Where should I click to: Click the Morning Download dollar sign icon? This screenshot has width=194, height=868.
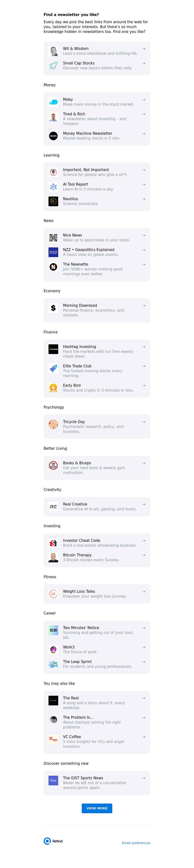pos(53,308)
